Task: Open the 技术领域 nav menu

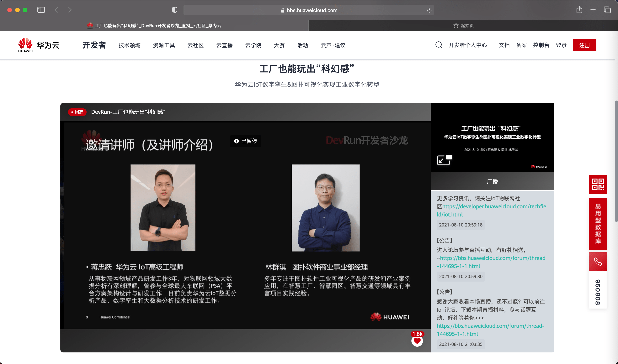Action: [129, 45]
